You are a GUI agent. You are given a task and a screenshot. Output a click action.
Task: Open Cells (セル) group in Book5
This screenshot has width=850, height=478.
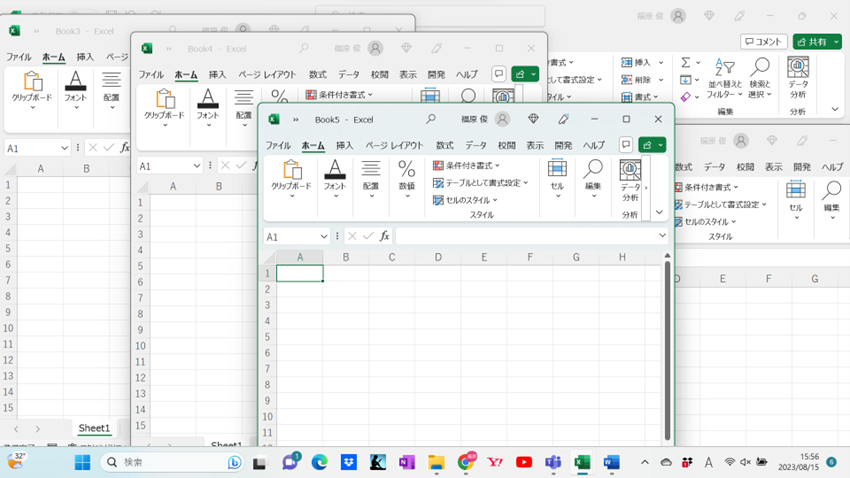point(557,179)
